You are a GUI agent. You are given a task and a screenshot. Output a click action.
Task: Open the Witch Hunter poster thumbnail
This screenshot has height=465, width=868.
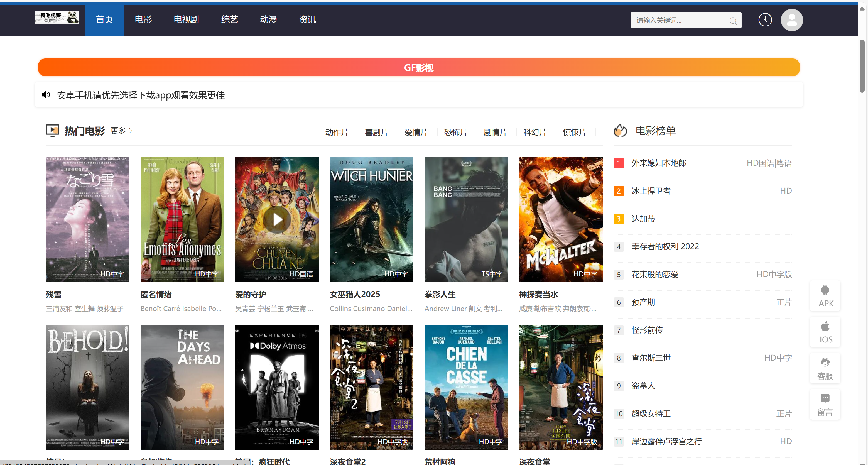(371, 219)
